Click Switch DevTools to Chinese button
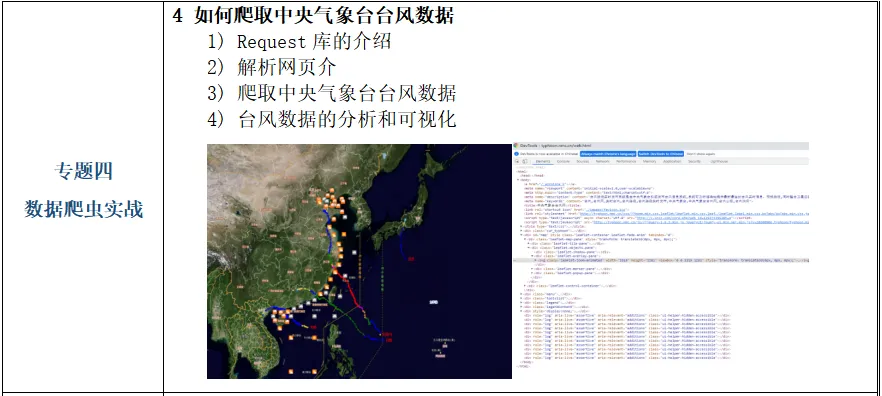Viewport: 882px width, 396px height. [661, 154]
